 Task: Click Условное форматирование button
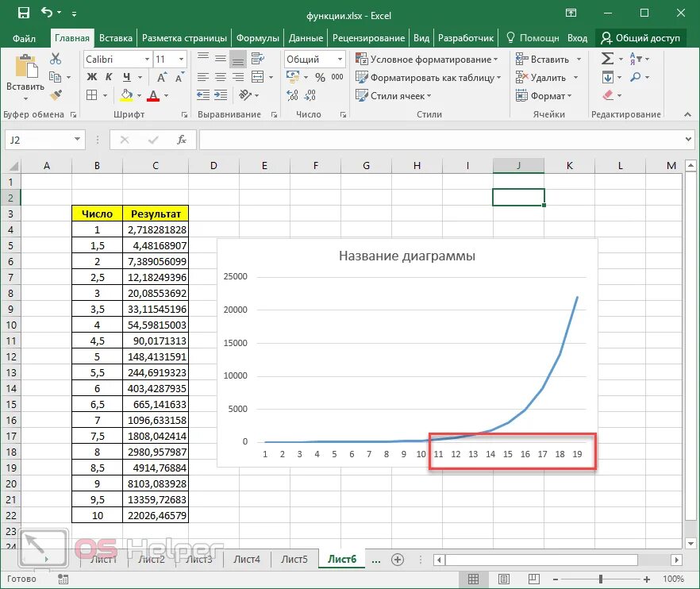coord(427,59)
